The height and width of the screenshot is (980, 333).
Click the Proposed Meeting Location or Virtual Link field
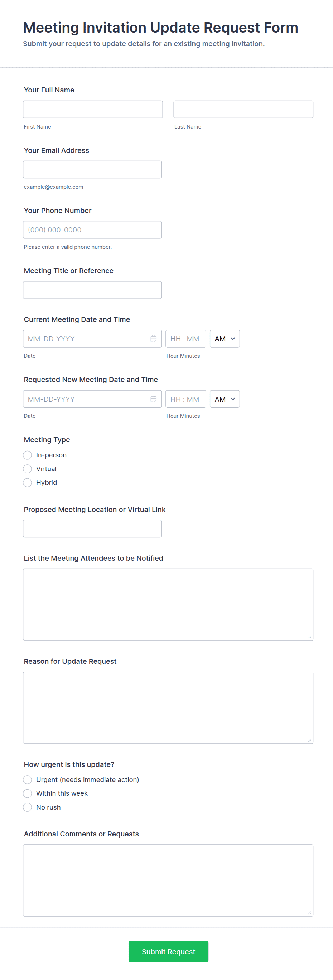point(92,528)
